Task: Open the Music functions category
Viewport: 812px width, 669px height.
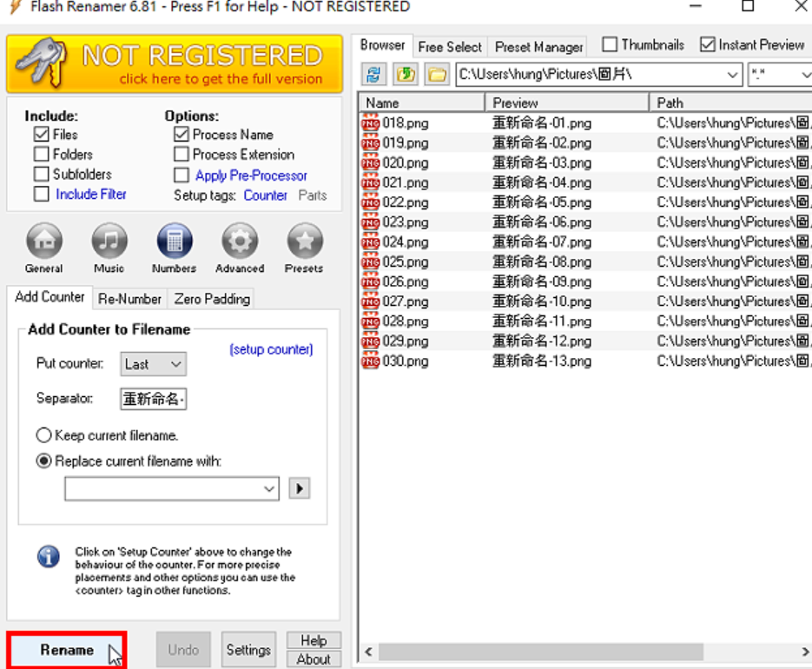Action: [109, 241]
